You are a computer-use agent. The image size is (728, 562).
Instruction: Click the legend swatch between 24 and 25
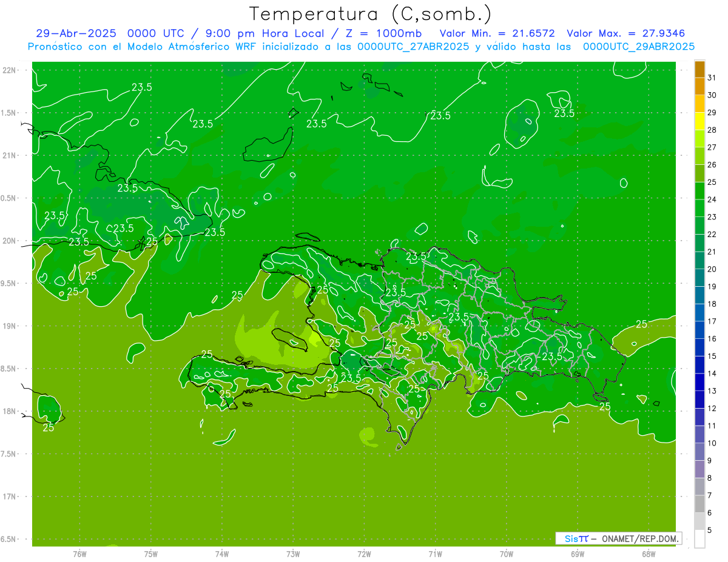699,190
